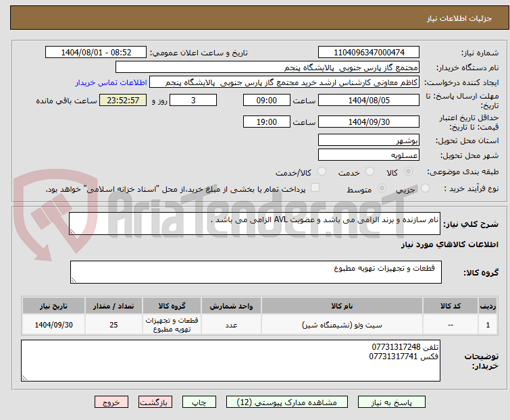
Task: Click the 'بازگشت' back button
Action: click(155, 402)
